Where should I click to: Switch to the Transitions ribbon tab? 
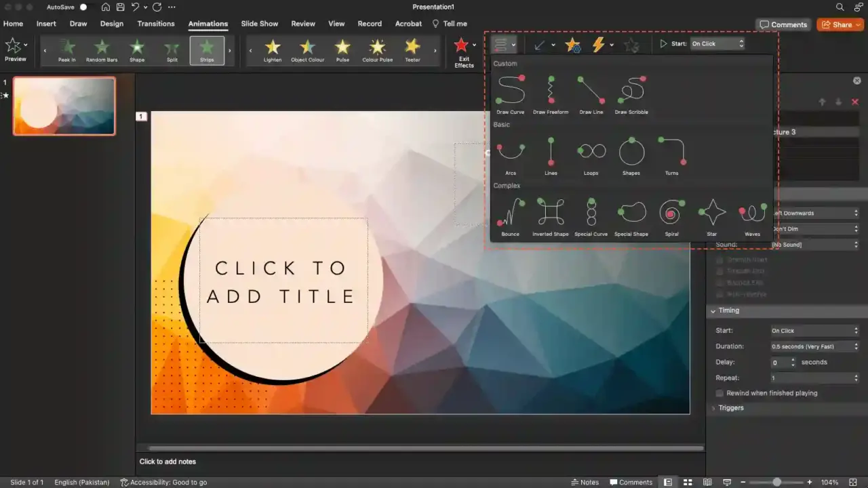(x=156, y=23)
